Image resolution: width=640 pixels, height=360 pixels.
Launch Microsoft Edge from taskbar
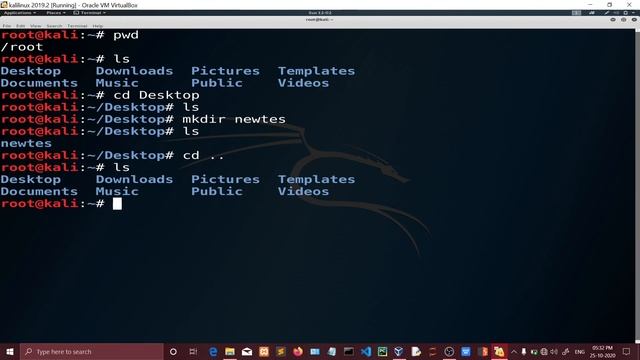(x=213, y=351)
